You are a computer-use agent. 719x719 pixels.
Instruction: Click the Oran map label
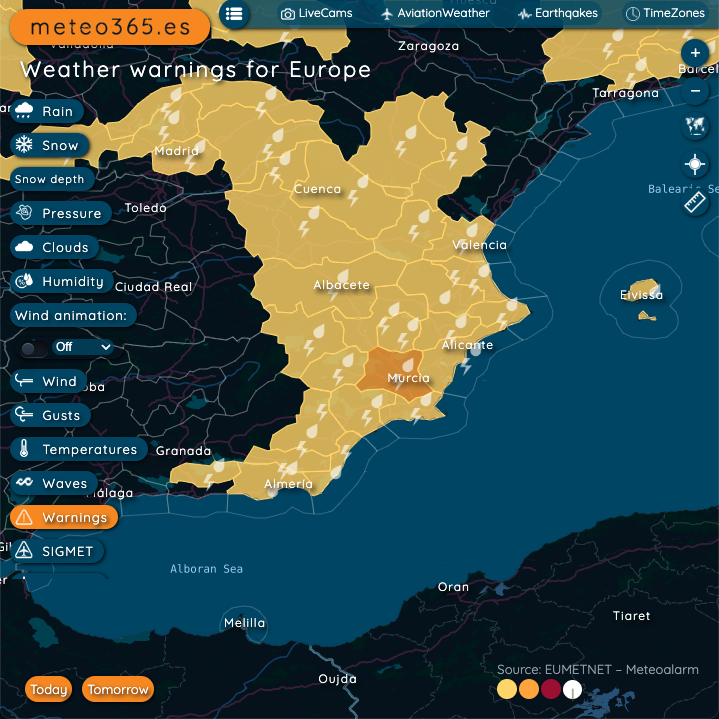coord(453,587)
